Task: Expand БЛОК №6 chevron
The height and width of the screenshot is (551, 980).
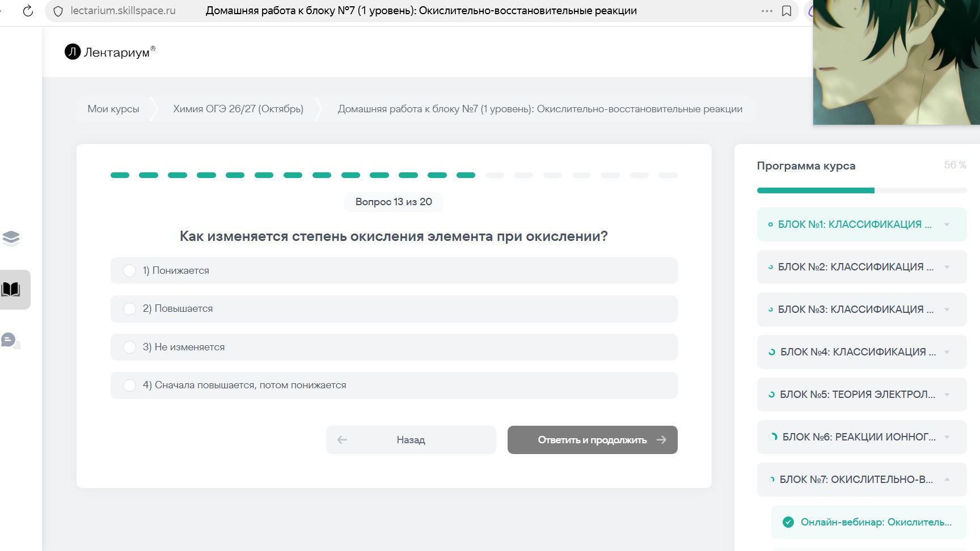Action: click(x=947, y=437)
